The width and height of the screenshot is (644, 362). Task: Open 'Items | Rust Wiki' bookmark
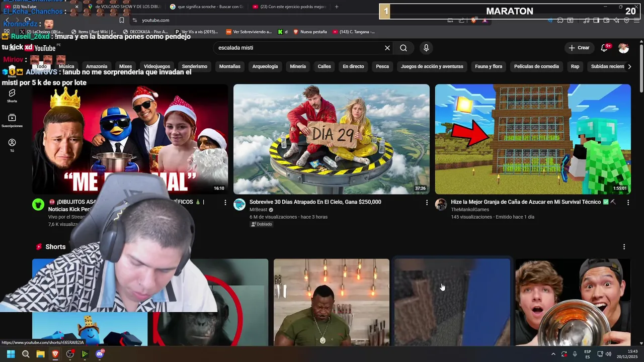coord(94,32)
